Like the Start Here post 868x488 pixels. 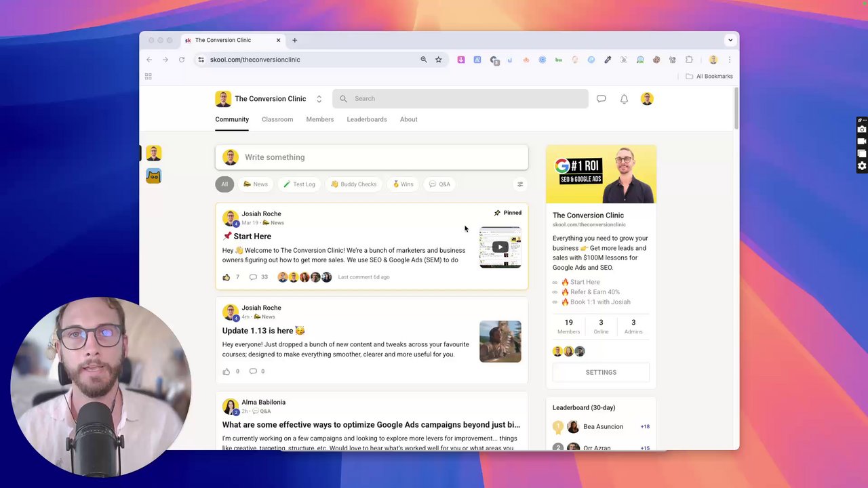pos(226,277)
